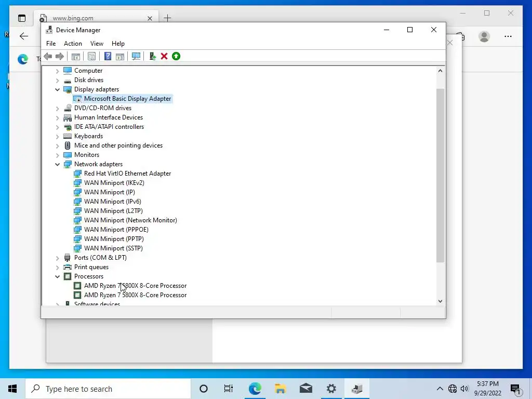Click the Mice and pointing devices mouse icon

68,145
